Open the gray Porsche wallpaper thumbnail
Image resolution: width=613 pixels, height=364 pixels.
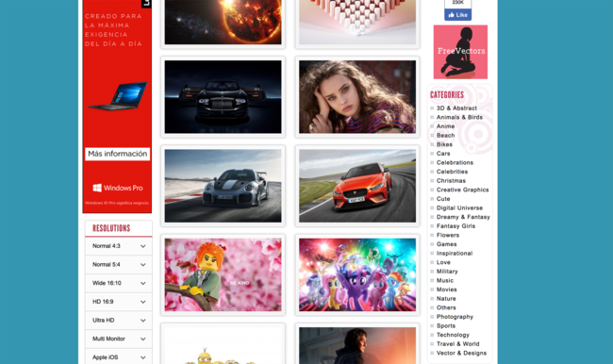[223, 186]
